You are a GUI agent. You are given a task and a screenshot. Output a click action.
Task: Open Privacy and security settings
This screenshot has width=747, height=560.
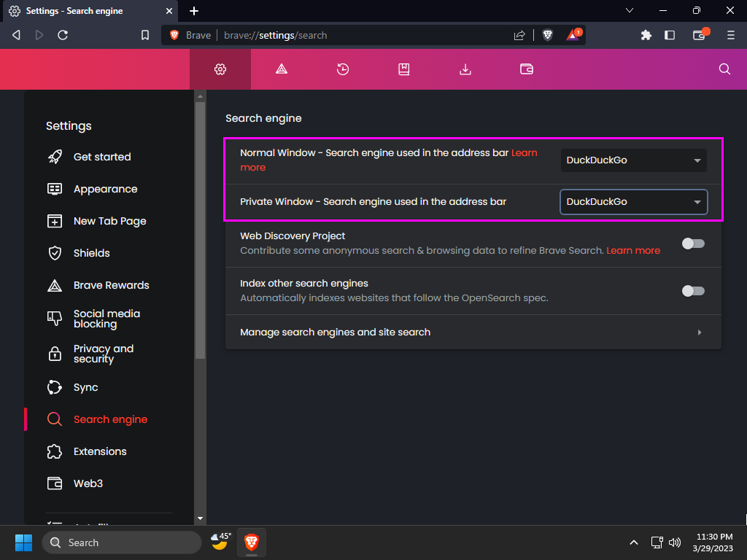[90, 354]
